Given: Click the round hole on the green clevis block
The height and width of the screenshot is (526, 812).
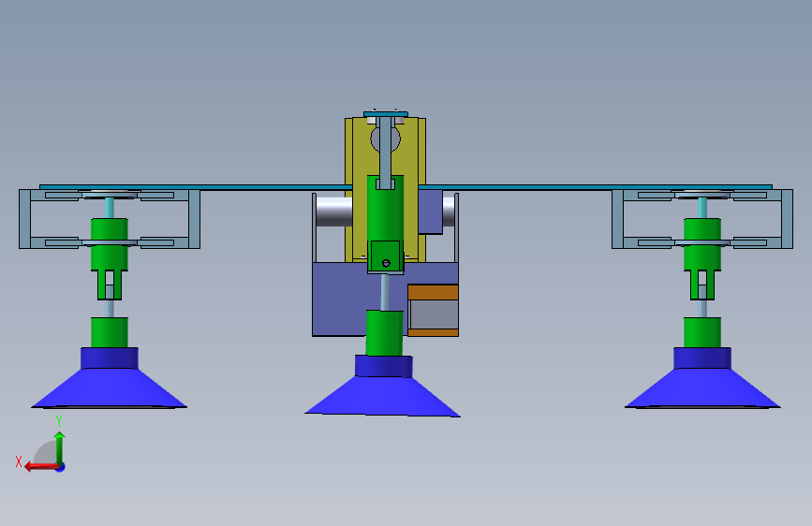Looking at the screenshot, I should pos(386,264).
